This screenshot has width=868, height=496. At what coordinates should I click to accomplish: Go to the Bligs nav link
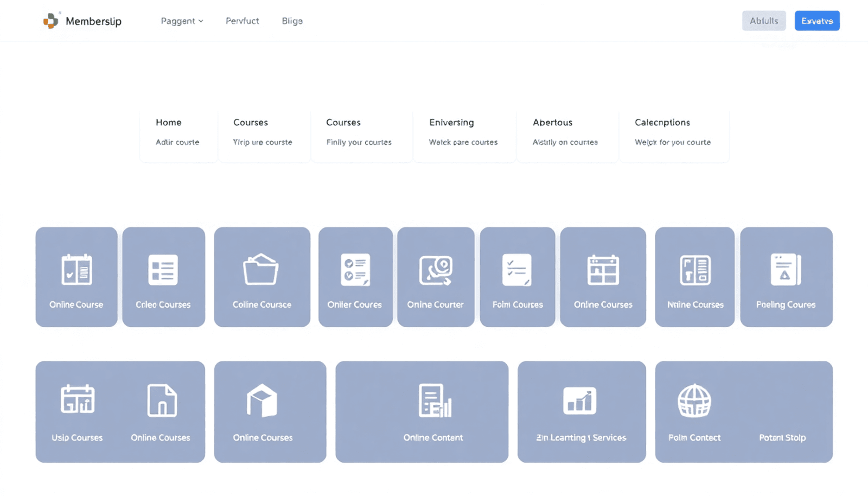pyautogui.click(x=292, y=21)
